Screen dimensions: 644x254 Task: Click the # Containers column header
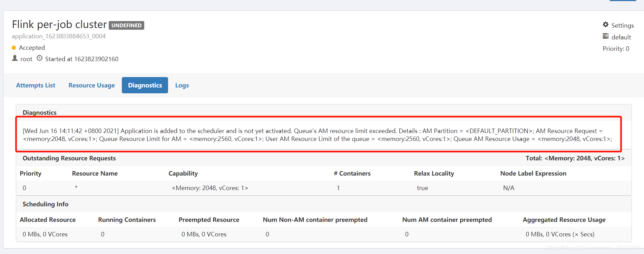pyautogui.click(x=352, y=173)
